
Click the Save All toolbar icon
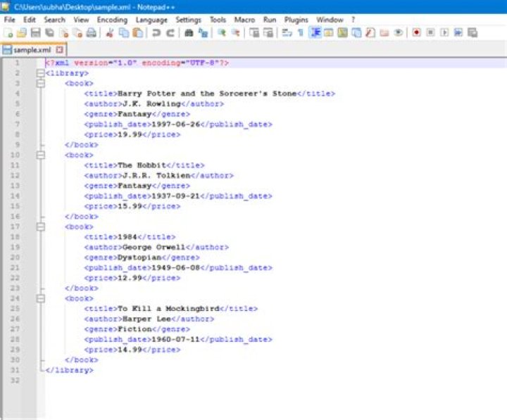click(49, 32)
